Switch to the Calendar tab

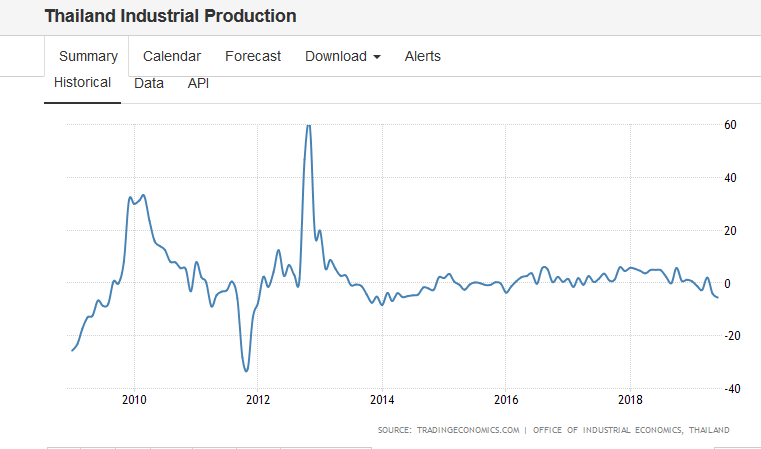click(172, 56)
